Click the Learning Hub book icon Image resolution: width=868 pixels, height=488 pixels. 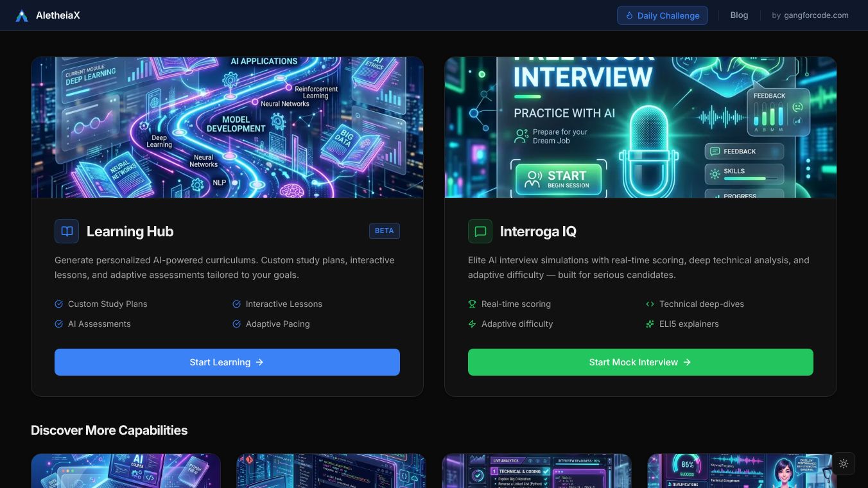click(x=67, y=231)
